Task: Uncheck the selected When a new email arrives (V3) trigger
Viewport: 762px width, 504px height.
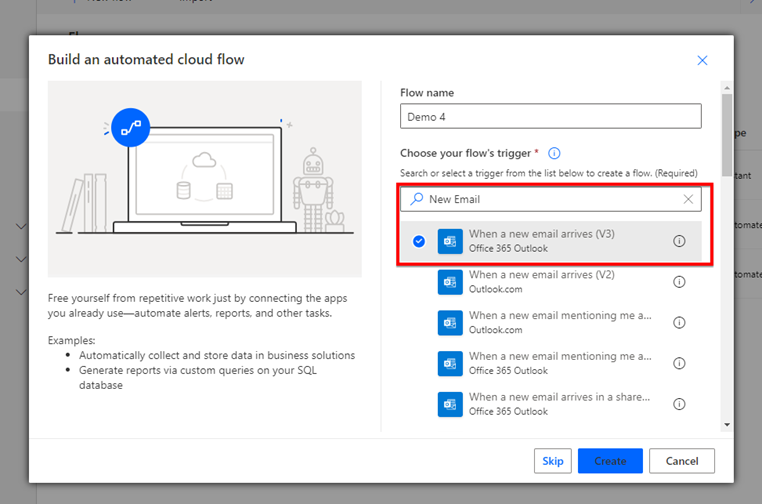Action: pos(418,241)
